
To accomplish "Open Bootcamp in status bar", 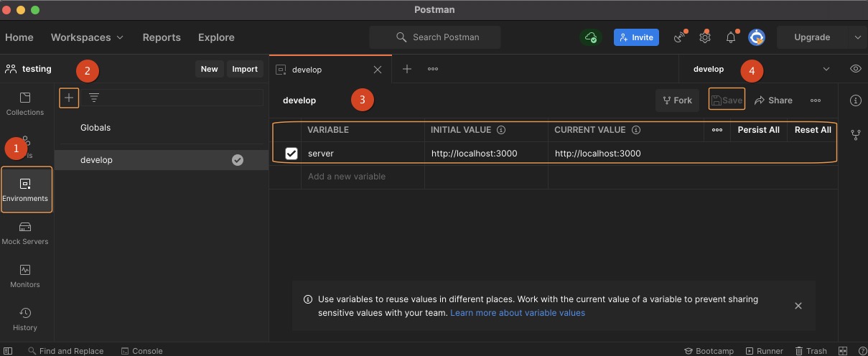I will tap(709, 351).
